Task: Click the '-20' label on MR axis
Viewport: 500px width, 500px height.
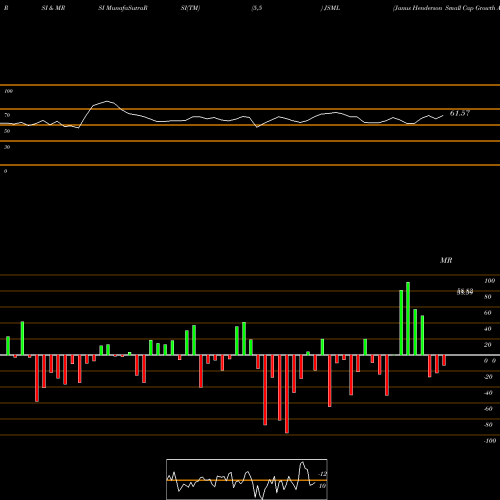Action: click(x=488, y=377)
